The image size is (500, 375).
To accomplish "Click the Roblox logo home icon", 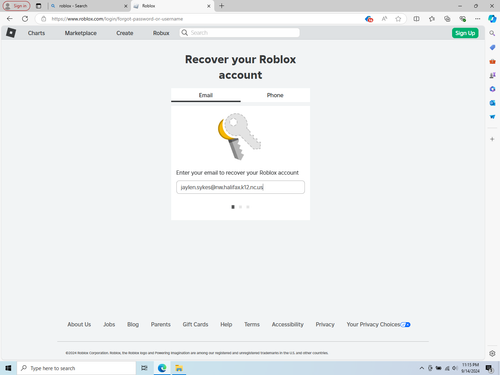I will coord(11,33).
